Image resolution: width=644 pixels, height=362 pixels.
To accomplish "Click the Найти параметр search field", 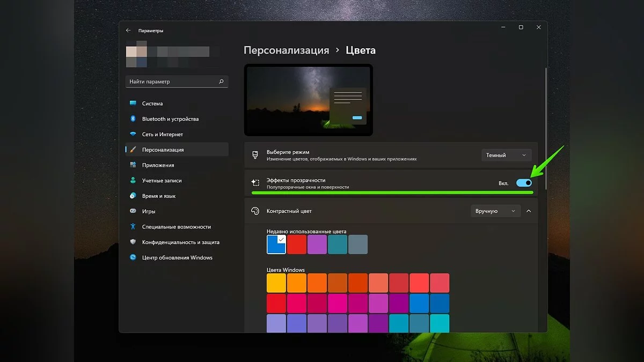I will [172, 82].
